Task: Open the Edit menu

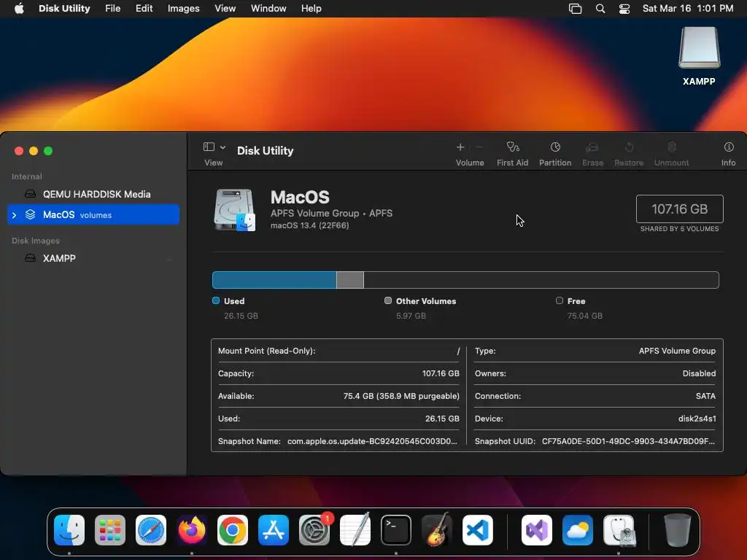Action: pos(144,9)
